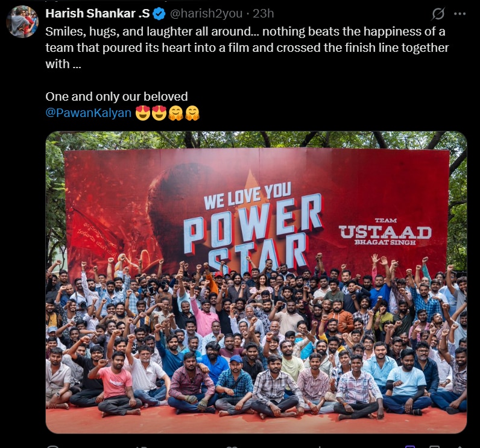Click the last hugging face emoji

pos(192,113)
